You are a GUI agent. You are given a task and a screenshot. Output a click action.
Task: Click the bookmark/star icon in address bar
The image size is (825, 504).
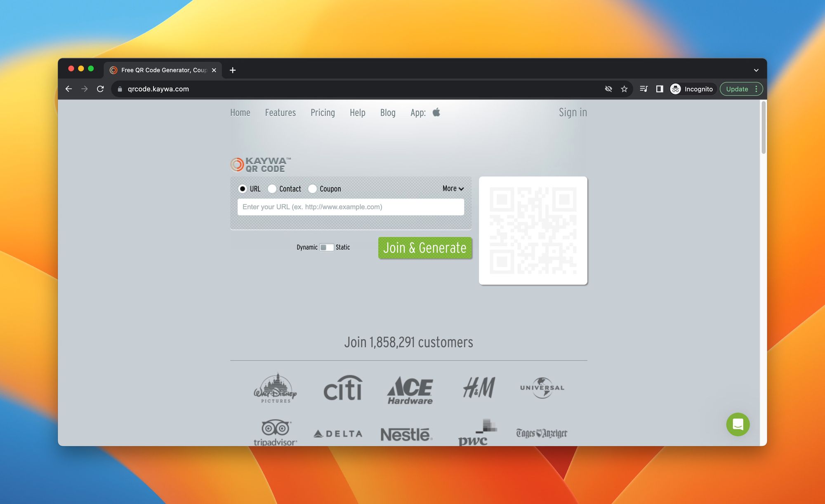tap(624, 89)
